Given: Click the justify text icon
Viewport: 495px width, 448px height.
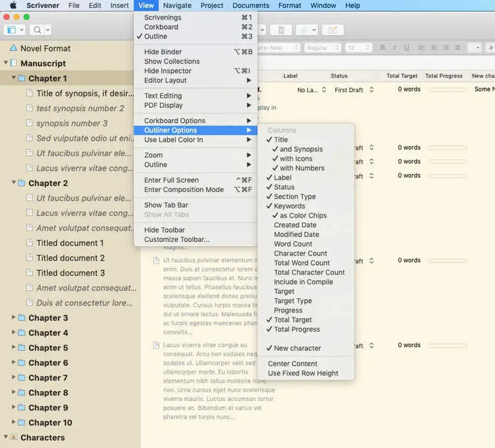Looking at the screenshot, I should (x=457, y=48).
